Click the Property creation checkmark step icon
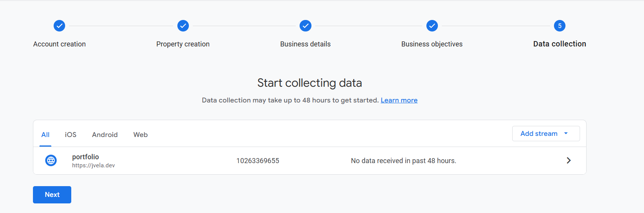Viewport: 644px width, 213px height. pyautogui.click(x=183, y=26)
